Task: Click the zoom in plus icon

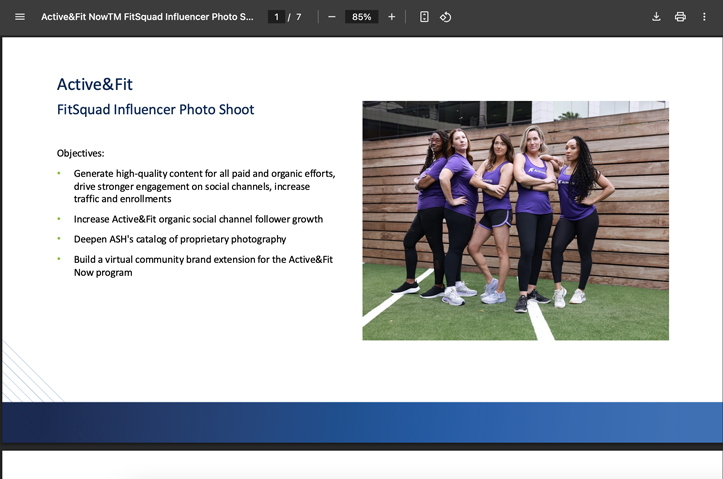Action: [x=391, y=17]
